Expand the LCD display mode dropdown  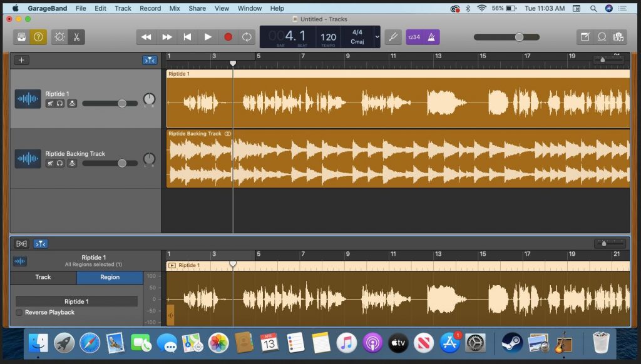point(376,37)
